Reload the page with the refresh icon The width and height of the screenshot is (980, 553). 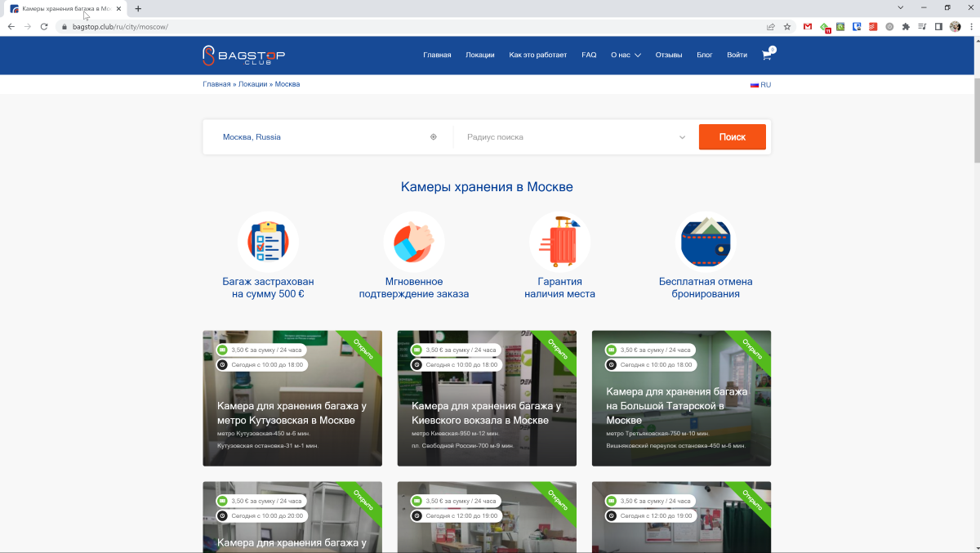click(44, 26)
